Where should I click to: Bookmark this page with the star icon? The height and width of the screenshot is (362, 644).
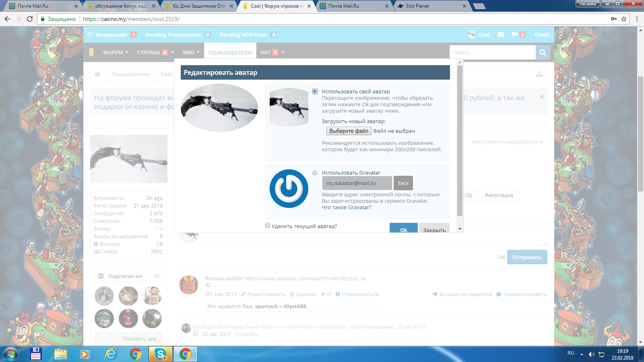(x=624, y=19)
